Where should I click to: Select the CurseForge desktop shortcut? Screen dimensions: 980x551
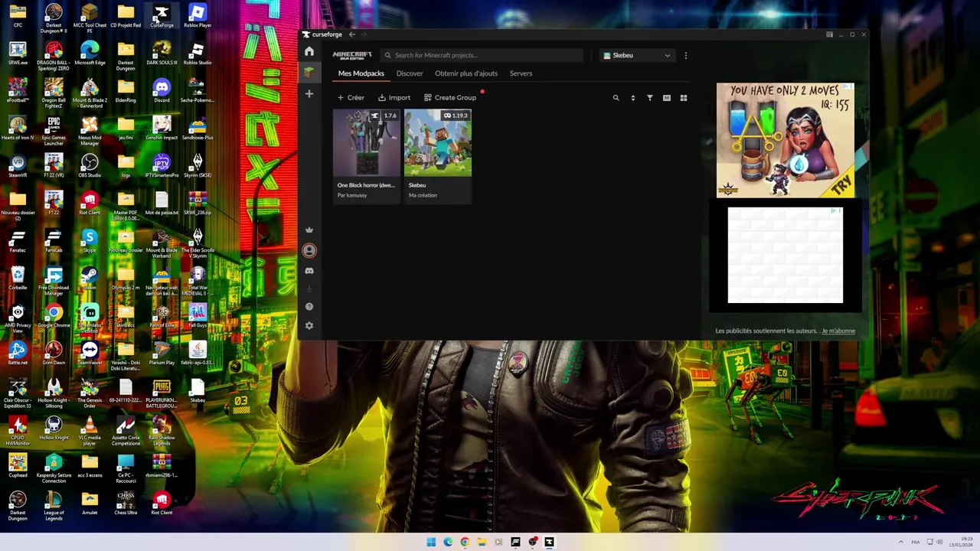point(162,16)
